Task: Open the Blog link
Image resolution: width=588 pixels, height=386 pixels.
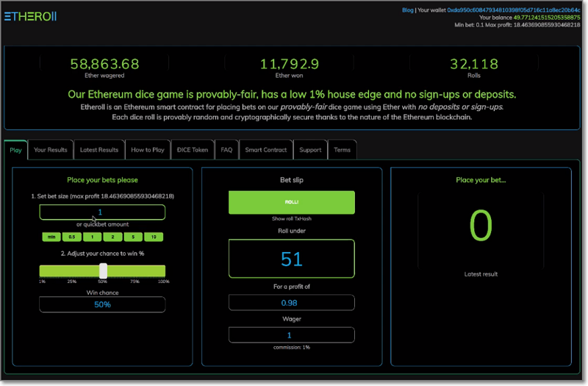Action: [x=407, y=10]
